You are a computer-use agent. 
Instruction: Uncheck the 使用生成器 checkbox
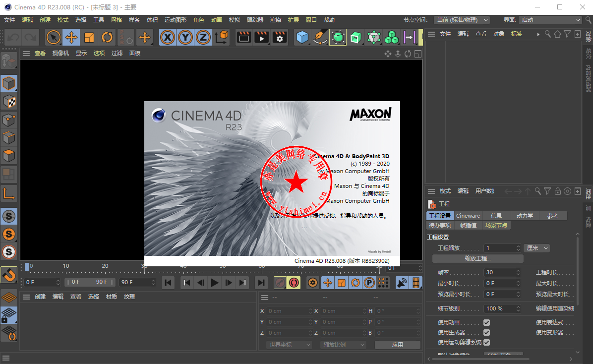[487, 333]
